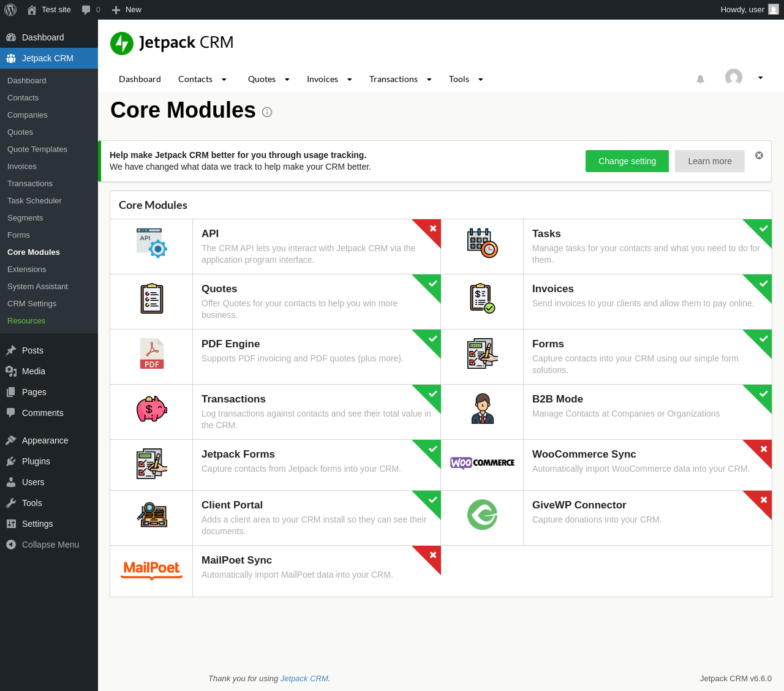784x691 pixels.
Task: Click the Tasks calendar clock icon
Action: click(483, 243)
